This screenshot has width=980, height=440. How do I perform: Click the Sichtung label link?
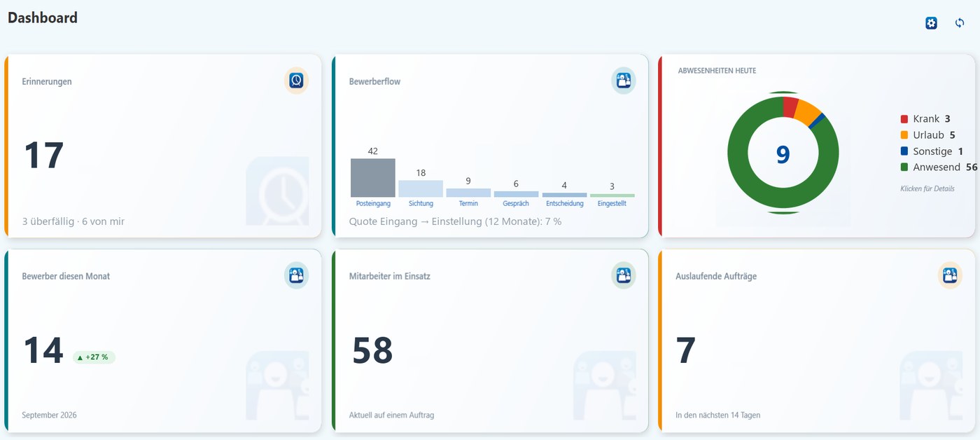pos(421,204)
